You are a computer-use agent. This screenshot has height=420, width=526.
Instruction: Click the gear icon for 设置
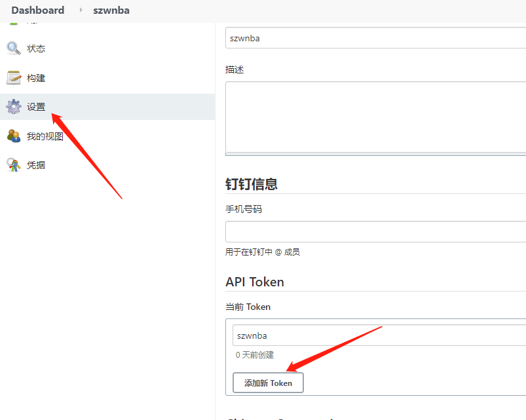tap(13, 107)
